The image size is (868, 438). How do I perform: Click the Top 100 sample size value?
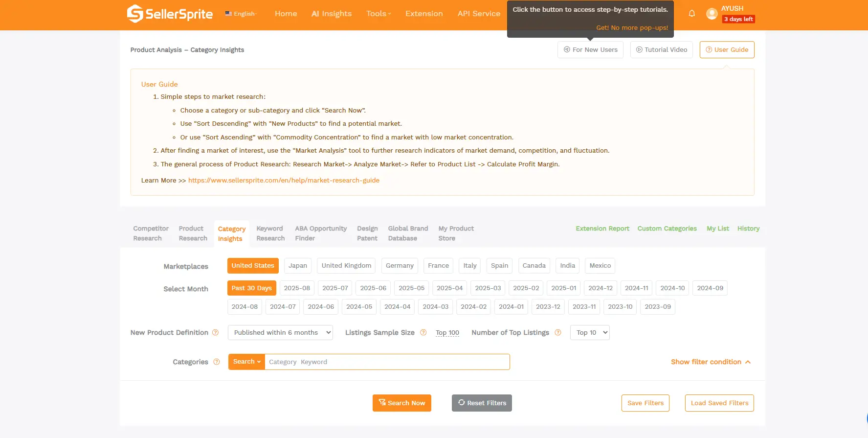pyautogui.click(x=447, y=333)
